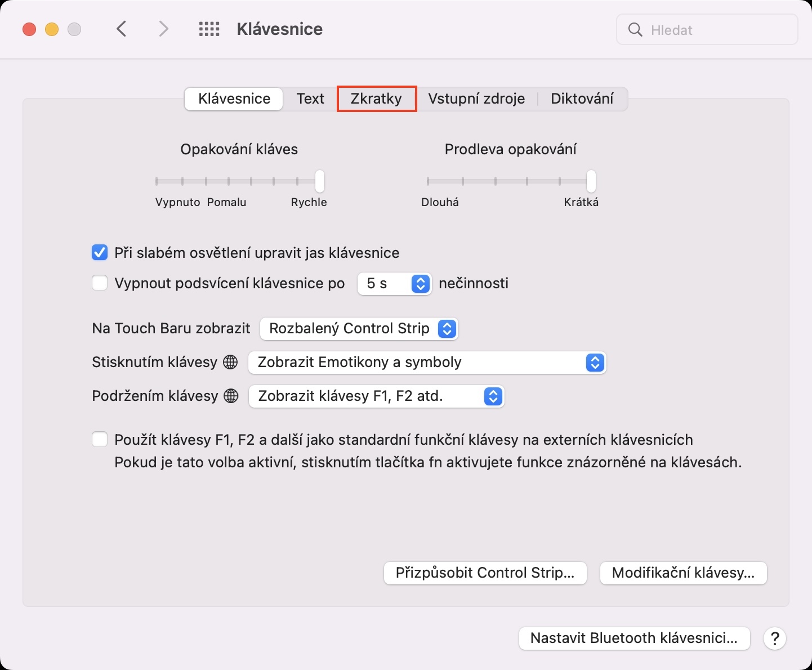Open Modifikační klávesy settings
Screen dimensions: 812x670
[683, 573]
